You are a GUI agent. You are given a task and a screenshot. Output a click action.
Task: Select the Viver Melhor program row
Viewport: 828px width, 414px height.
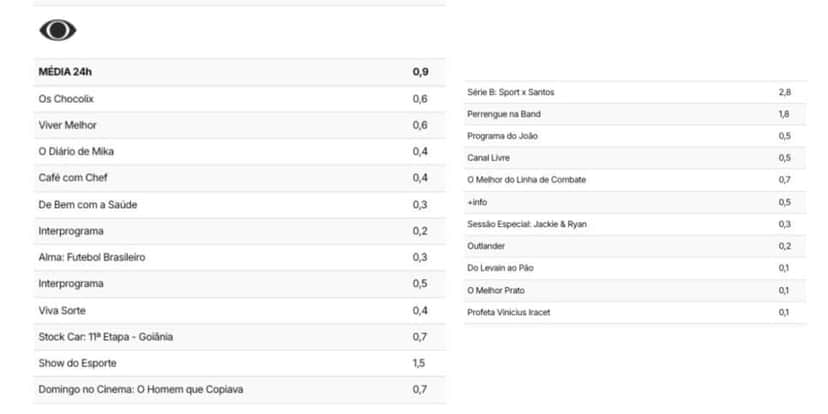tap(239, 125)
